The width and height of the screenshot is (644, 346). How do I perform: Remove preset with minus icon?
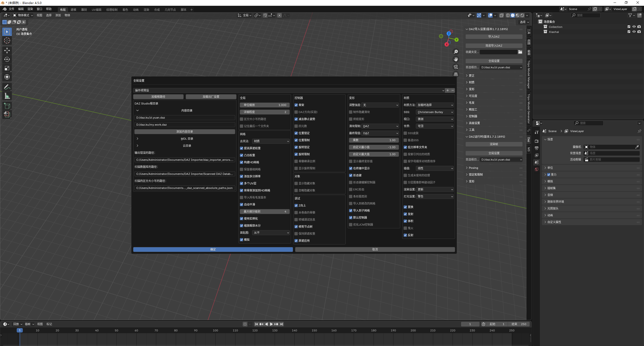point(453,90)
